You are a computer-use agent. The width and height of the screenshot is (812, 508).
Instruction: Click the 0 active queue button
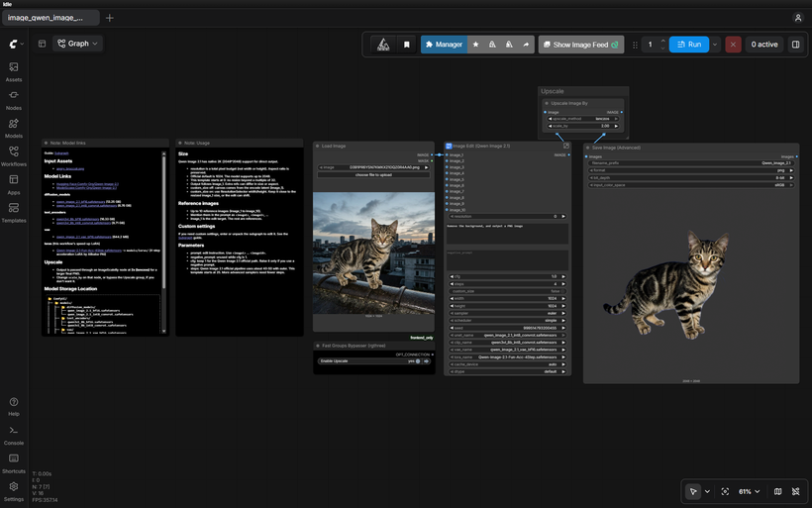[764, 45]
